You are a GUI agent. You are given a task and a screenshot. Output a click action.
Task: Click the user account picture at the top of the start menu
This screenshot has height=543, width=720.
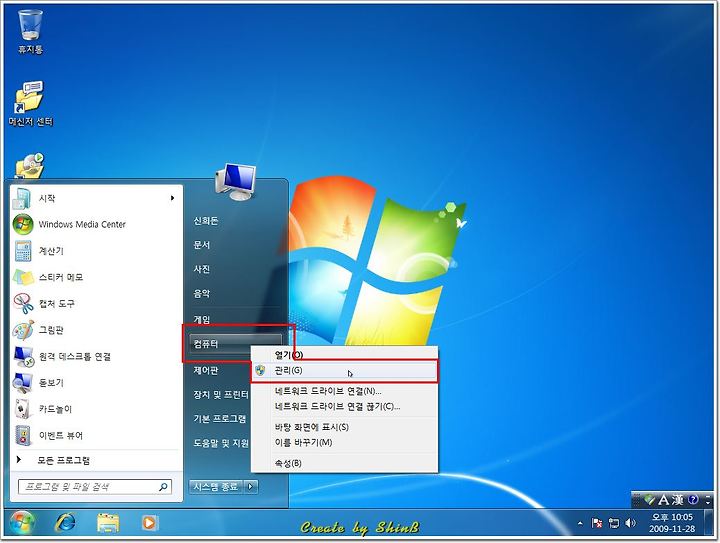click(x=235, y=182)
